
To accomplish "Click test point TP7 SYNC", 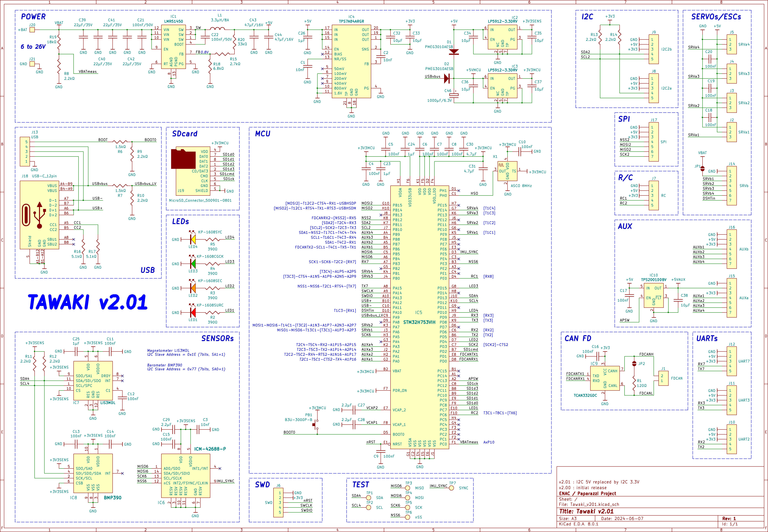I will [x=451, y=488].
